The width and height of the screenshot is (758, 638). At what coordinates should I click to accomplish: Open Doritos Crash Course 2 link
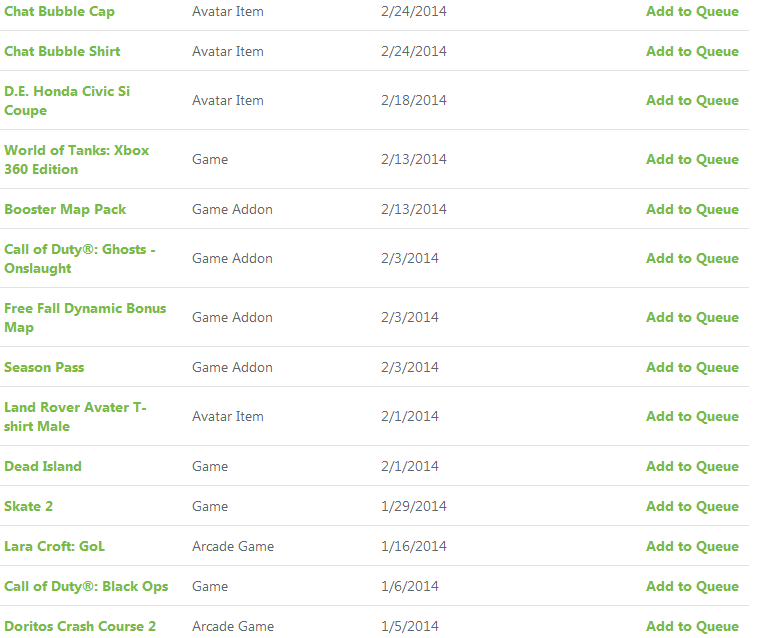tap(80, 626)
